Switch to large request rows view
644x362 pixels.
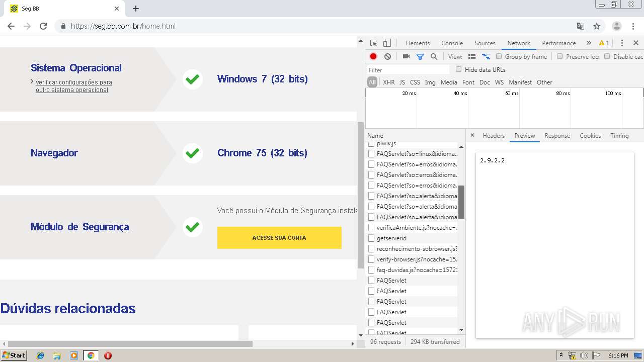pyautogui.click(x=472, y=57)
